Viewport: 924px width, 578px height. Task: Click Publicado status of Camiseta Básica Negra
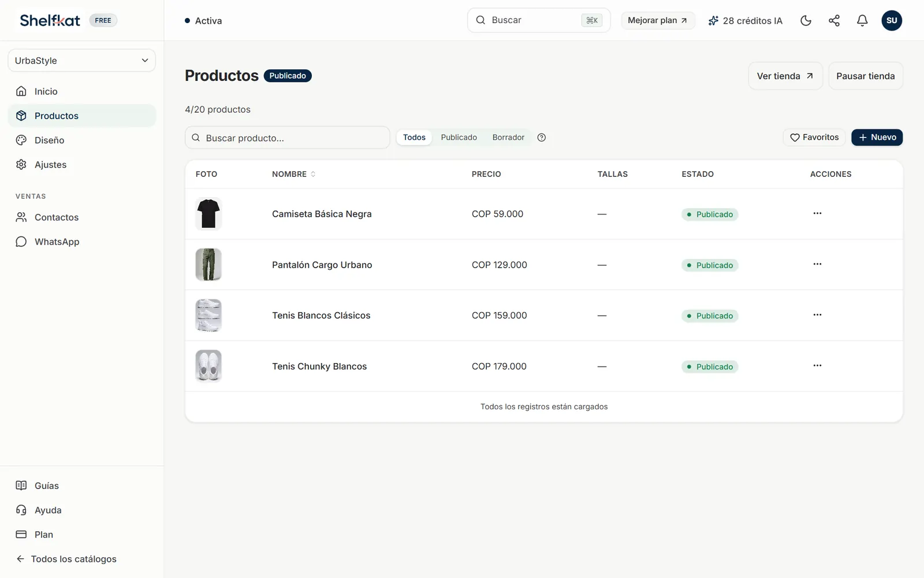click(x=710, y=214)
